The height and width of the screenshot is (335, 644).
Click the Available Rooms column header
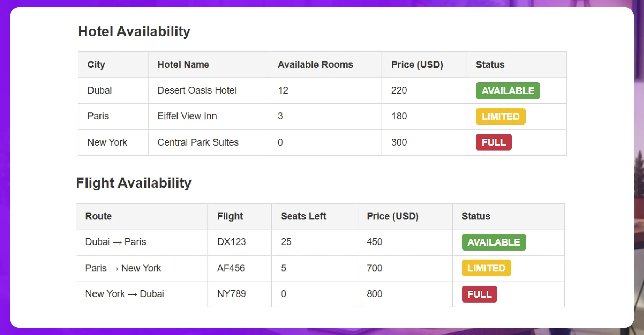(315, 65)
